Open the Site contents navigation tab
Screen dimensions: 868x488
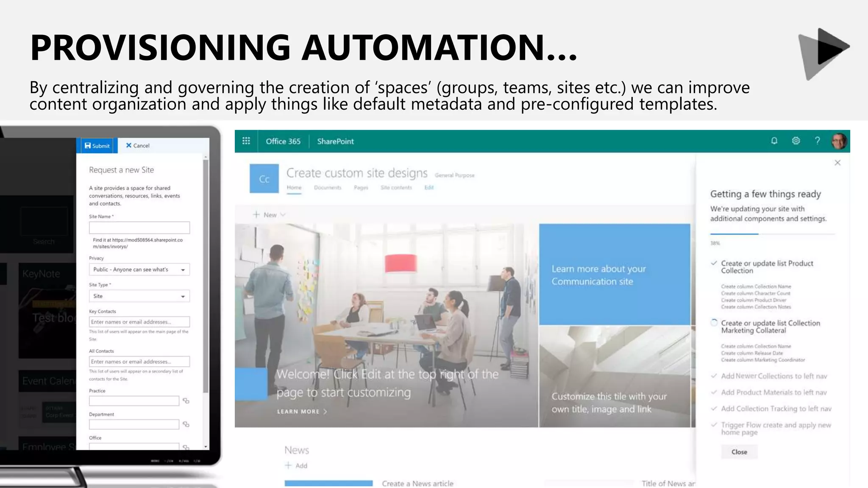396,188
